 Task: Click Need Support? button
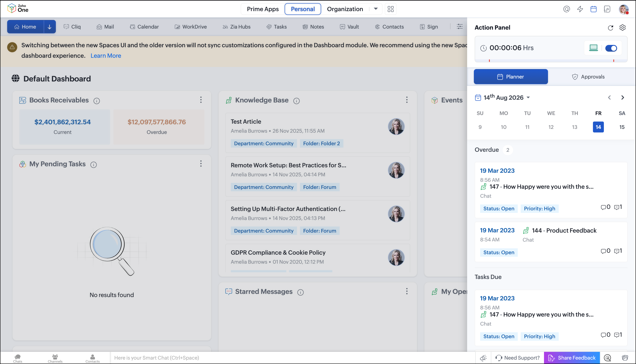[x=518, y=358]
